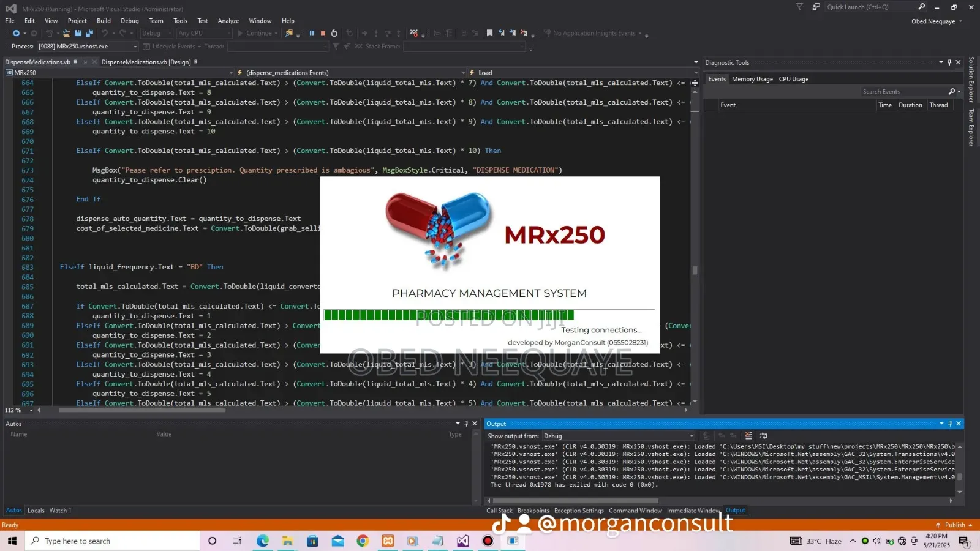This screenshot has height=551, width=980.
Task: Click the search icon in Diagnostic events
Action: [x=952, y=92]
